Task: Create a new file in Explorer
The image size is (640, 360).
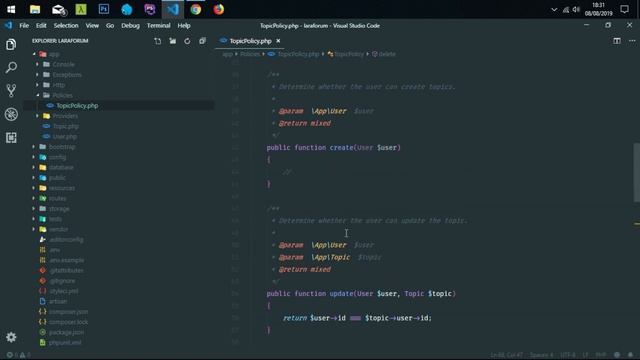Action: pyautogui.click(x=158, y=41)
